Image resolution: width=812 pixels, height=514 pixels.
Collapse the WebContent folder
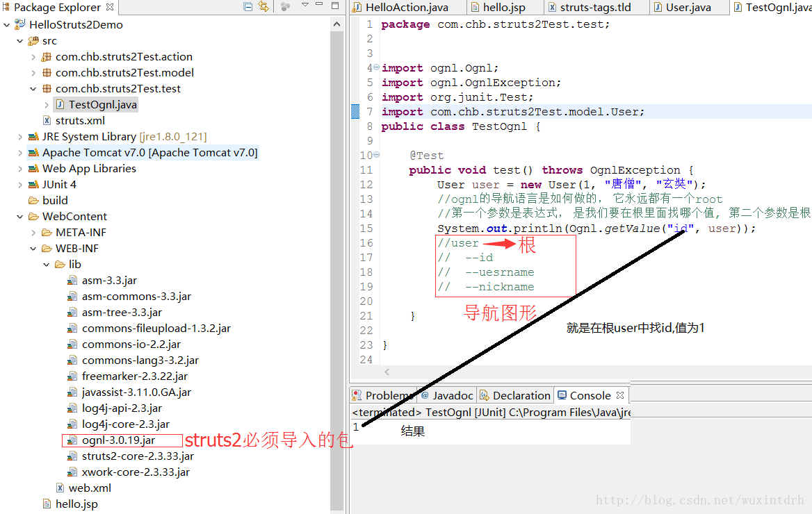[19, 217]
